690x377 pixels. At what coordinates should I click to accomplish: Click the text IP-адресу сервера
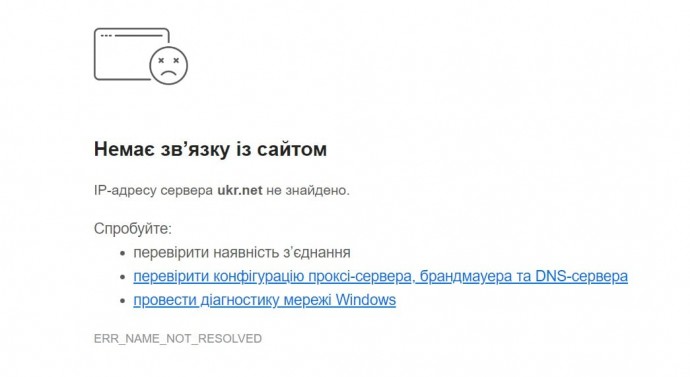click(154, 190)
